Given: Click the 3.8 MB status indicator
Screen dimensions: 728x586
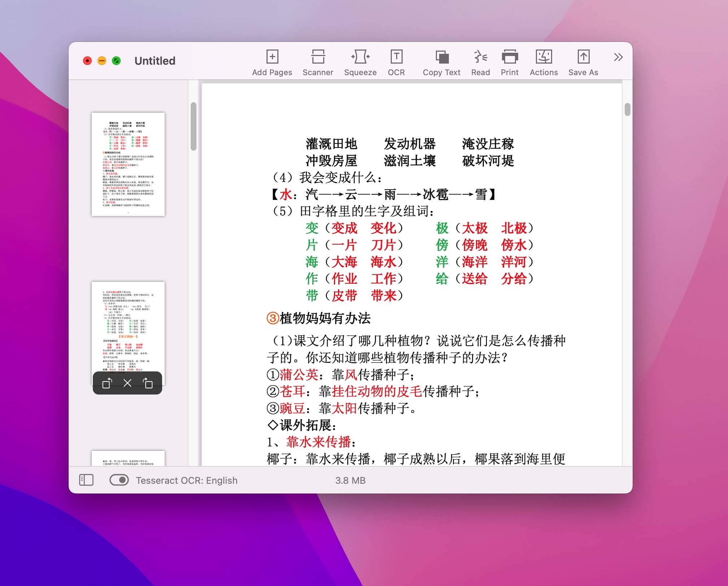Looking at the screenshot, I should pyautogui.click(x=351, y=480).
